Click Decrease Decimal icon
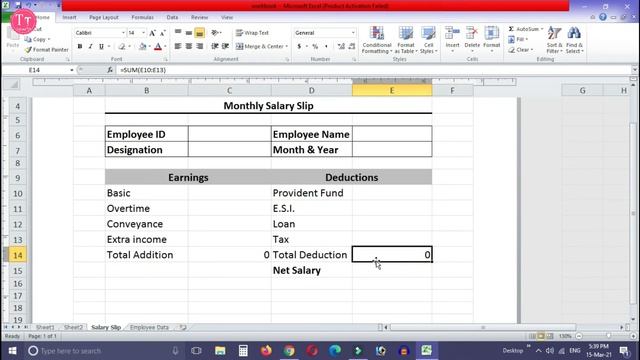Screen dimensions: 640x360 coord(352,47)
